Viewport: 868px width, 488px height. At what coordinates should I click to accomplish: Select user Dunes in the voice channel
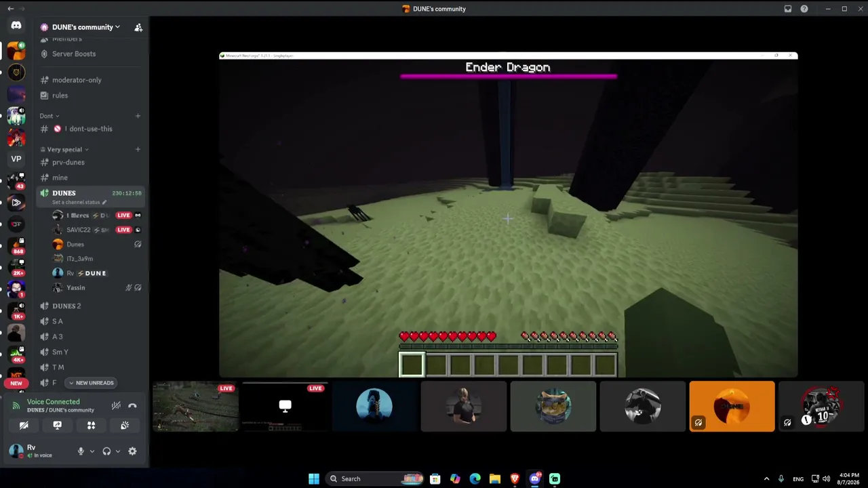75,244
